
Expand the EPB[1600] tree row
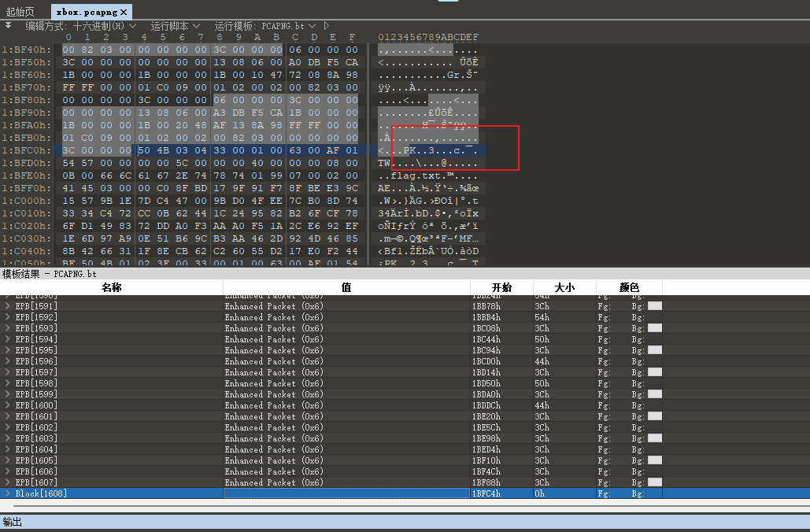click(x=9, y=405)
